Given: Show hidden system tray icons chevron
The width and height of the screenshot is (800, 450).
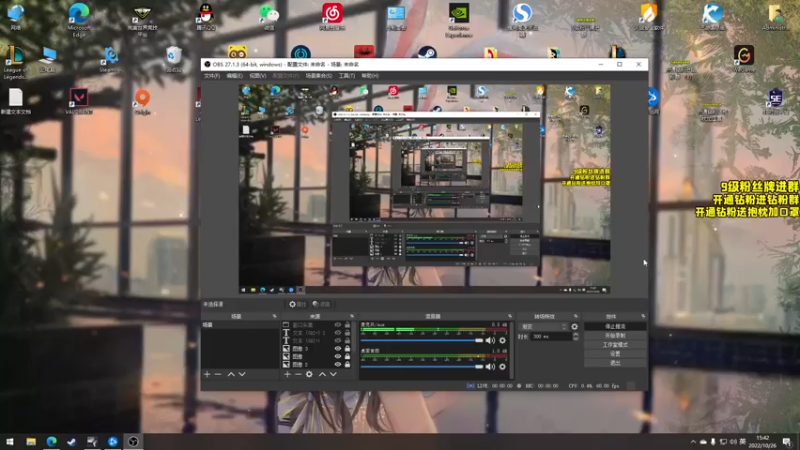Looking at the screenshot, I should coord(693,442).
